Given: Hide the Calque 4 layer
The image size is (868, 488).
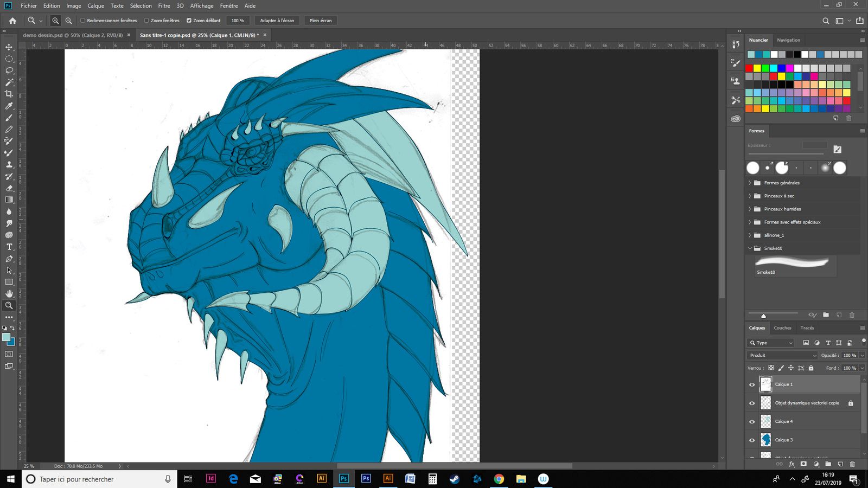Looking at the screenshot, I should pyautogui.click(x=752, y=421).
